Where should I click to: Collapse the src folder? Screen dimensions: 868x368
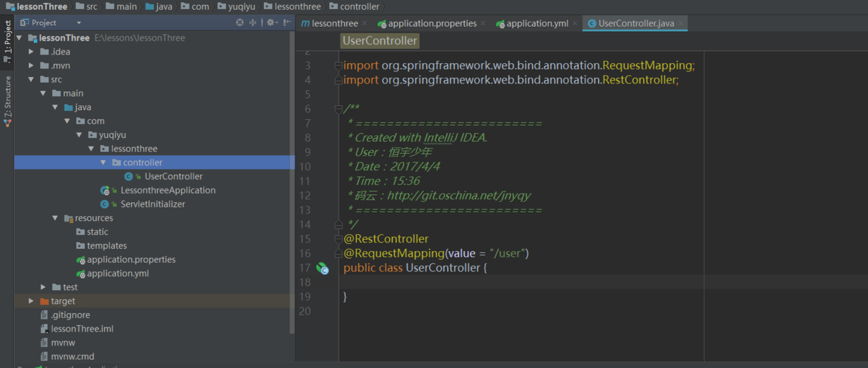click(x=31, y=80)
